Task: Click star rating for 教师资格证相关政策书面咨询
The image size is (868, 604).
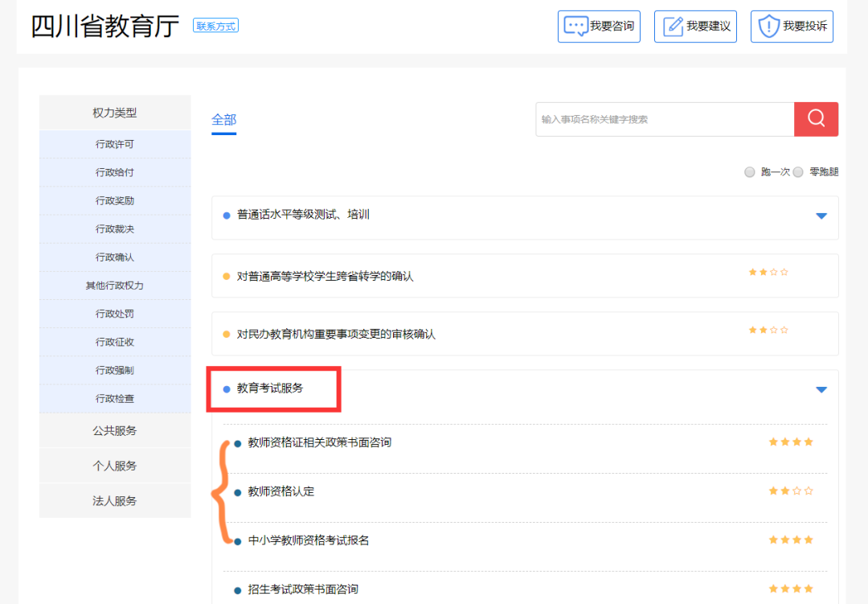Action: pyautogui.click(x=791, y=442)
